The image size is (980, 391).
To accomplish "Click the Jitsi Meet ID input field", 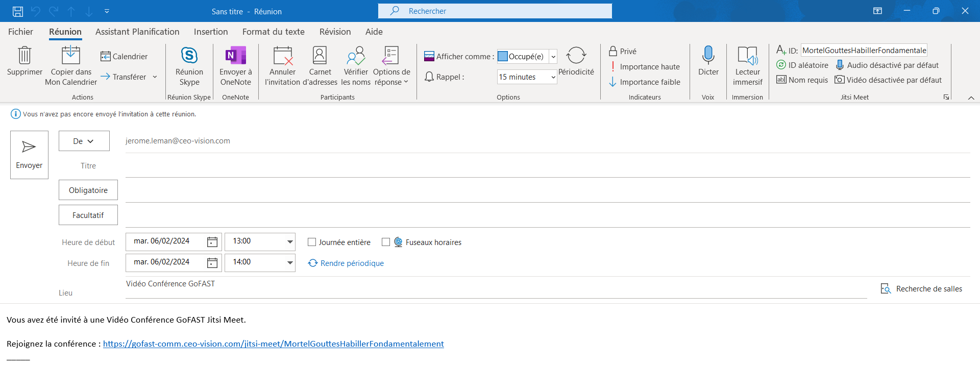I will 864,50.
